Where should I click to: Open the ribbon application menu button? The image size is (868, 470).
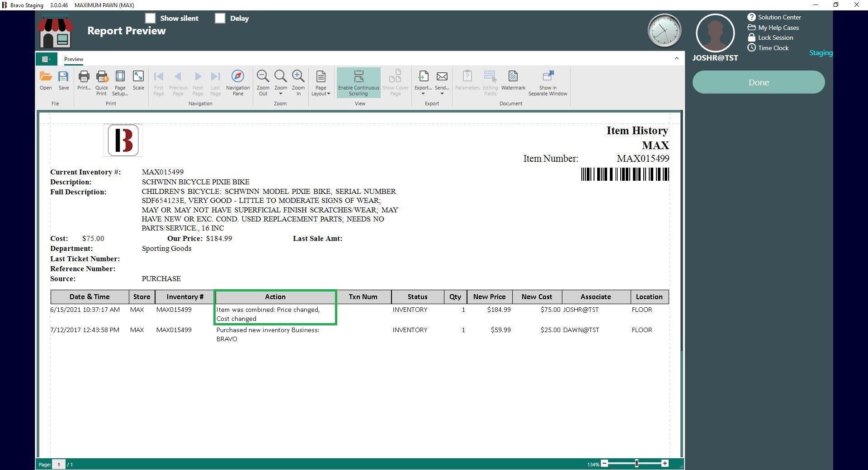click(46, 59)
